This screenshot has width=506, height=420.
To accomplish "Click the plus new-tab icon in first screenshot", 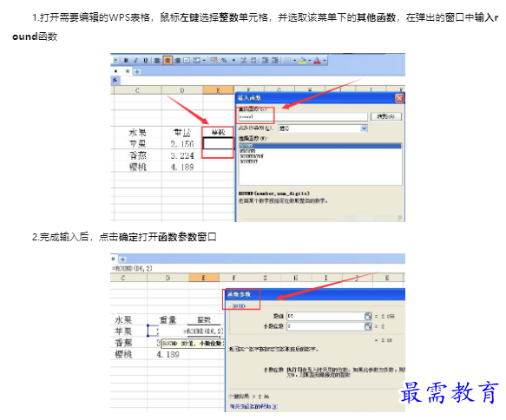I will click(x=137, y=72).
